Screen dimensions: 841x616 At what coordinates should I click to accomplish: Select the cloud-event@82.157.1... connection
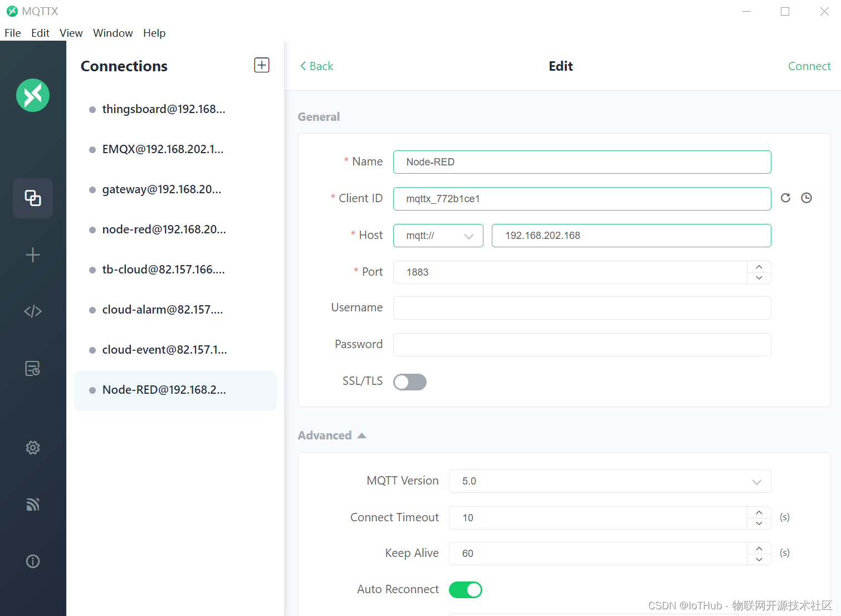(175, 350)
